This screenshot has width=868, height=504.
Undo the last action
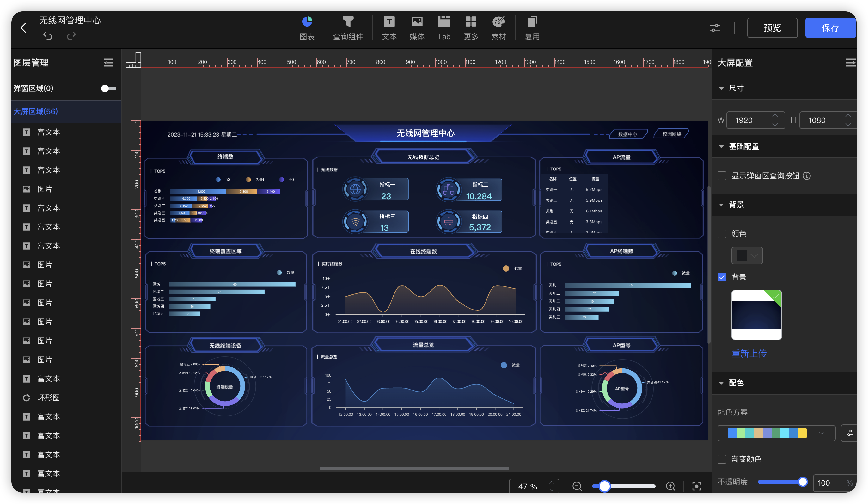coord(47,36)
